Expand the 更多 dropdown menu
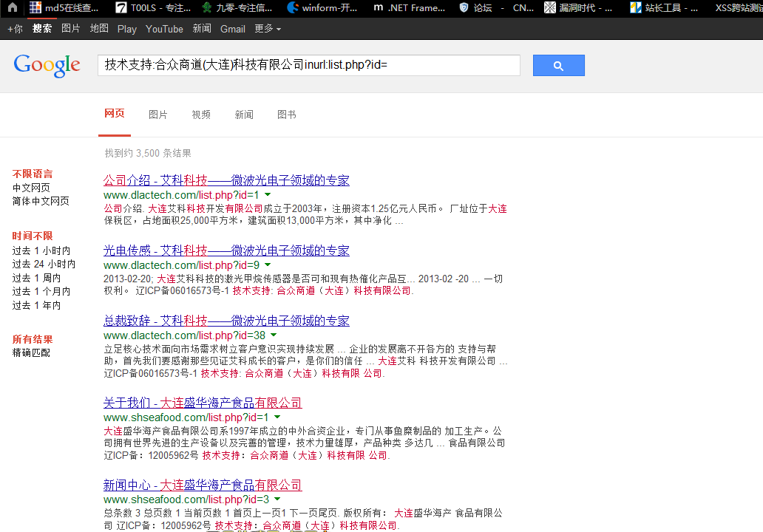 tap(268, 29)
